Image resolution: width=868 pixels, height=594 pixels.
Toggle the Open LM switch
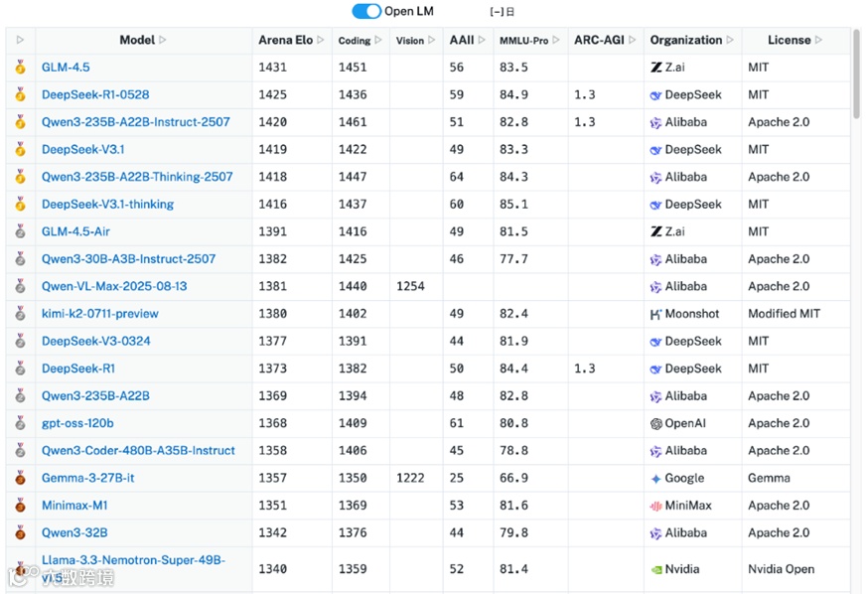coord(366,11)
